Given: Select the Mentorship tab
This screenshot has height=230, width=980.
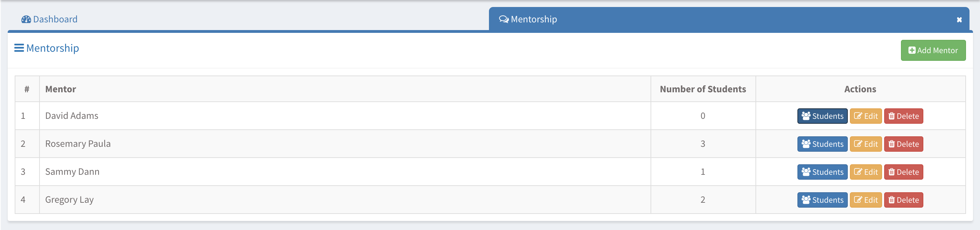Looking at the screenshot, I should (533, 19).
